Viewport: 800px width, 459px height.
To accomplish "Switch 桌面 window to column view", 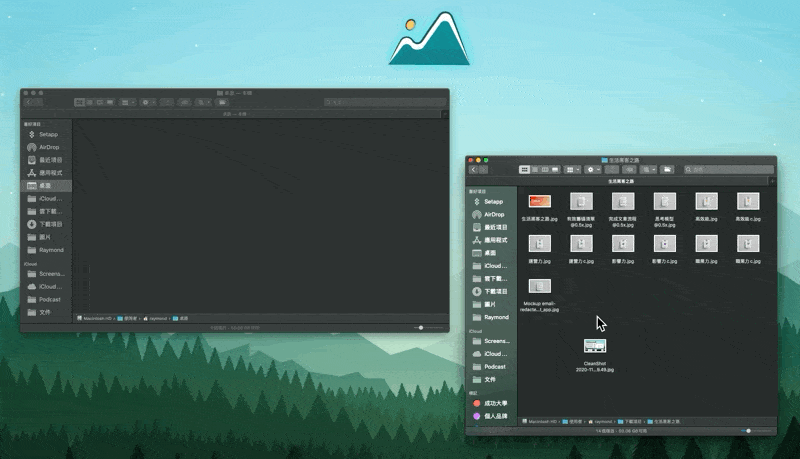I will click(x=100, y=103).
